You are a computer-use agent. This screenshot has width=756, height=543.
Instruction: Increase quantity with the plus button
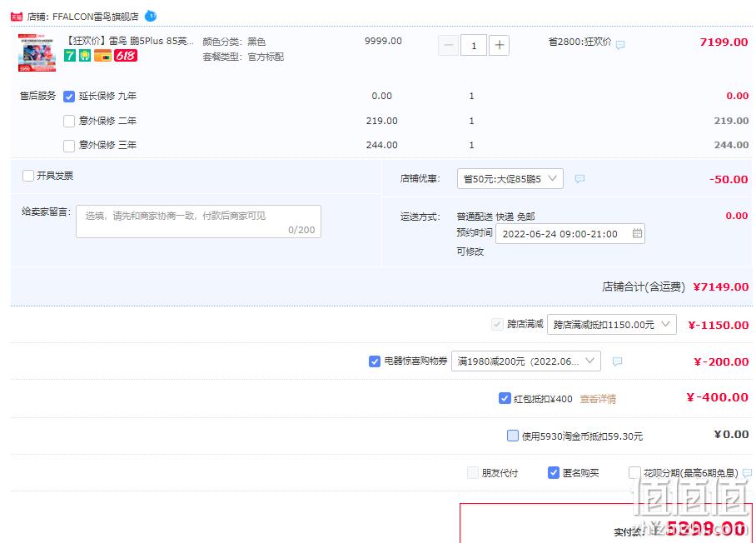(x=499, y=45)
